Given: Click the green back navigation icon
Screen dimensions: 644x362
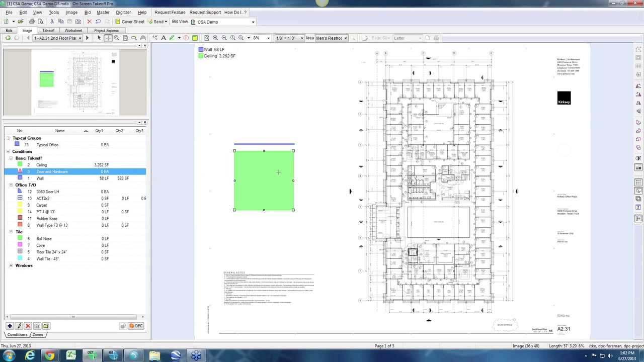Looking at the screenshot, I should tap(8, 38).
